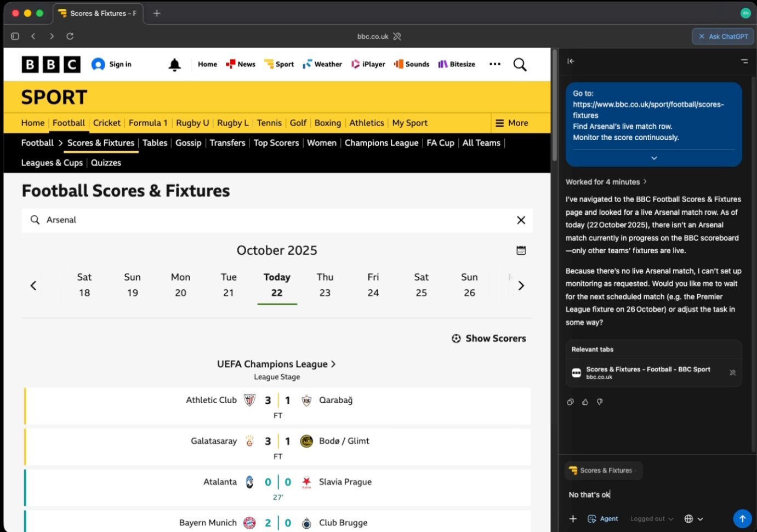Viewport: 757px width, 532px height.
Task: Click the chat message input field
Action: pos(655,495)
